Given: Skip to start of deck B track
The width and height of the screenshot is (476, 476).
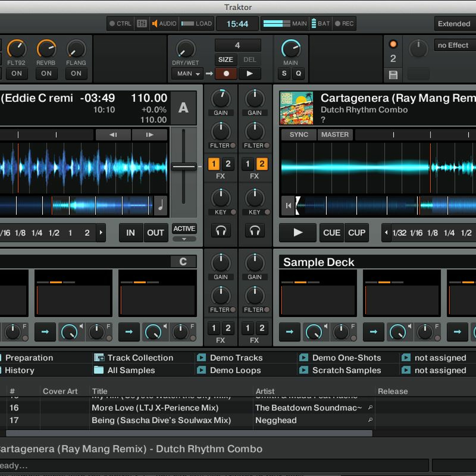Looking at the screenshot, I should pyautogui.click(x=288, y=205).
